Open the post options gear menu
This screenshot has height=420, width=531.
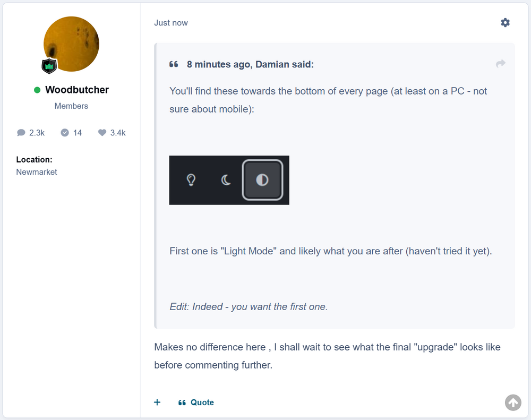(x=505, y=23)
